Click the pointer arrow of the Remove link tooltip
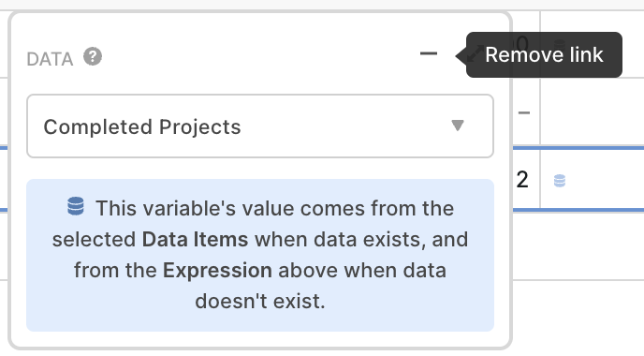 pyautogui.click(x=461, y=55)
